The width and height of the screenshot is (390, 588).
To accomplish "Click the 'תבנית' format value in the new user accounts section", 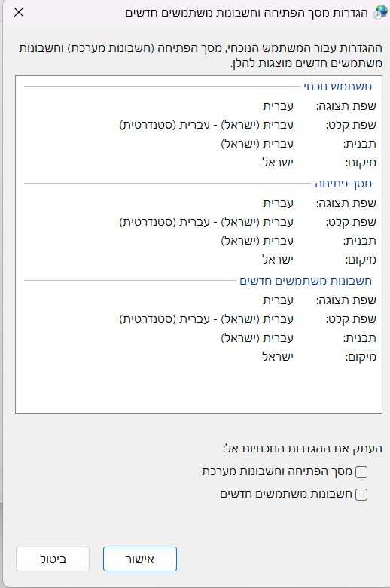I will 257,338.
